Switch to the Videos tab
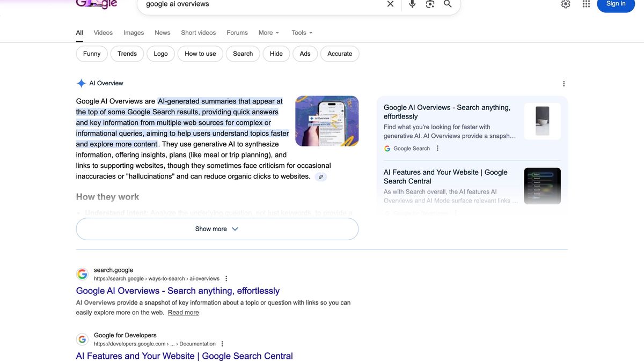 click(x=103, y=33)
